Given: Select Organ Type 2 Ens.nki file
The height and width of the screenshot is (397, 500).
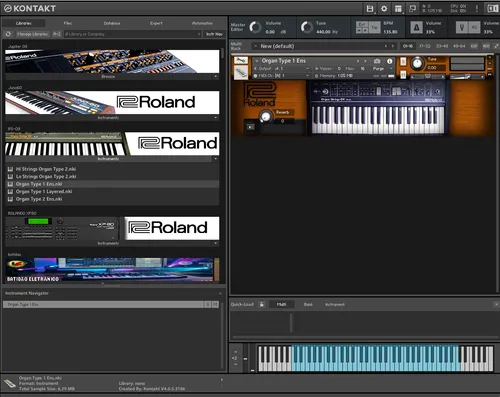Looking at the screenshot, I should coord(112,199).
